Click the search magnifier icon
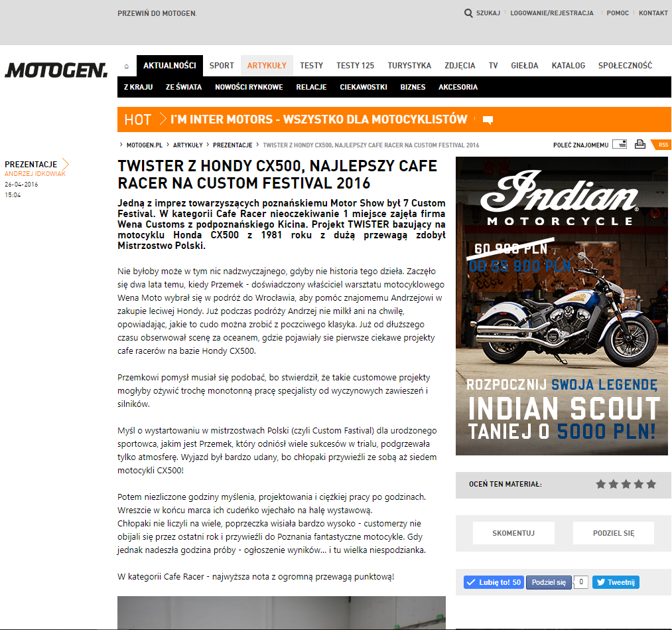 pos(468,13)
